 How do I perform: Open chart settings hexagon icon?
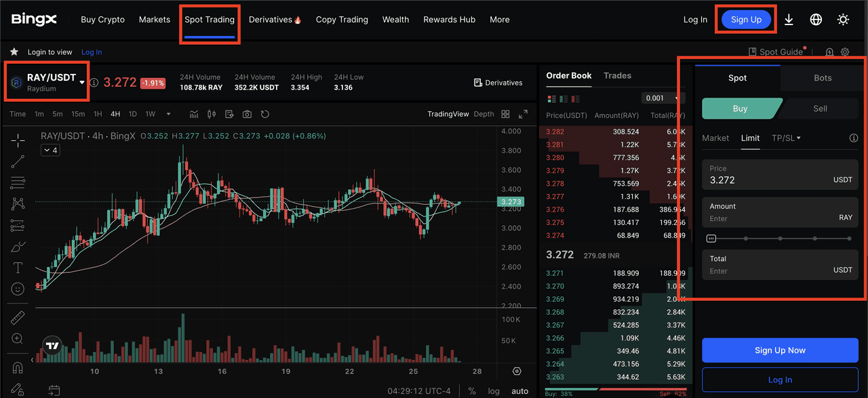click(x=517, y=371)
